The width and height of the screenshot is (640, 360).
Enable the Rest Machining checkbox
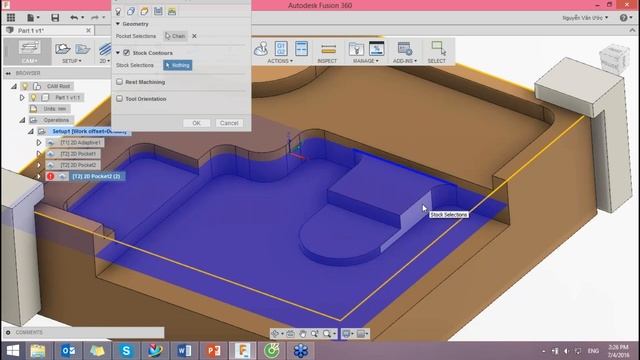(120, 82)
